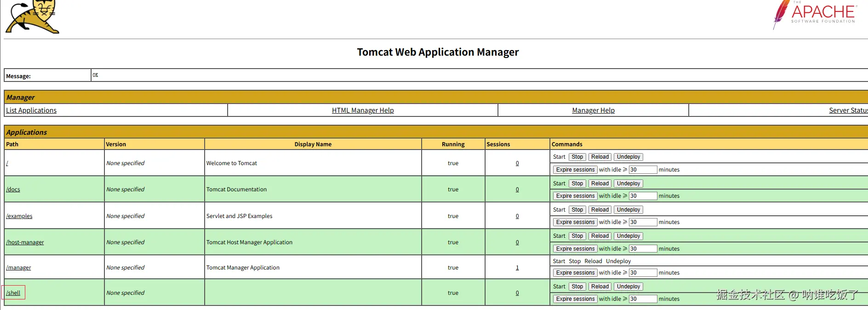Undeploy the /docs application
Image resolution: width=868 pixels, height=310 pixels.
pyautogui.click(x=628, y=184)
